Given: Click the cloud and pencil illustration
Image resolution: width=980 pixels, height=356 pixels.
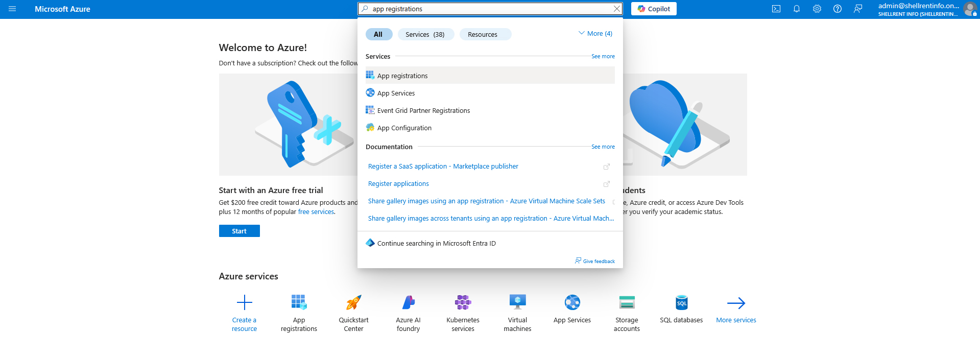Looking at the screenshot, I should 684,125.
